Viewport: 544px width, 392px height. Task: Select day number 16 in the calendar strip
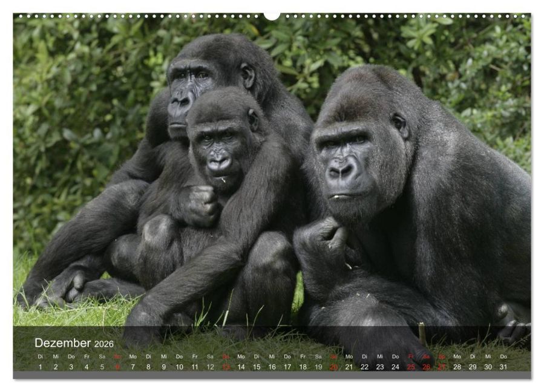coord(272,367)
